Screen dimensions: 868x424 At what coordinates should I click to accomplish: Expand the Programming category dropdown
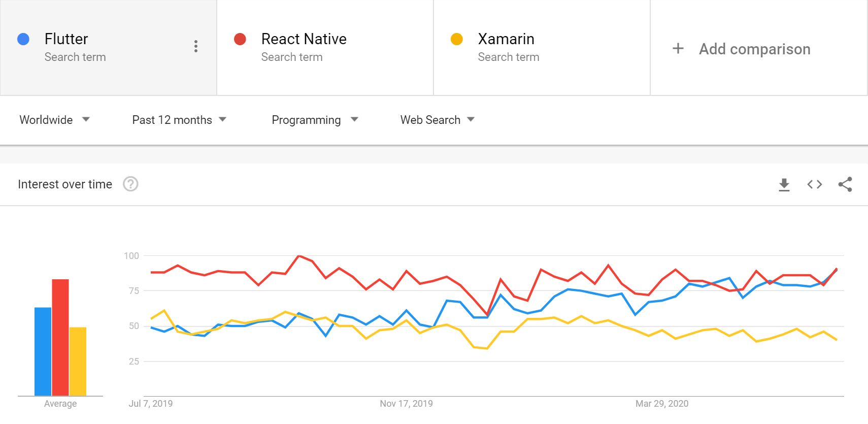click(x=315, y=120)
